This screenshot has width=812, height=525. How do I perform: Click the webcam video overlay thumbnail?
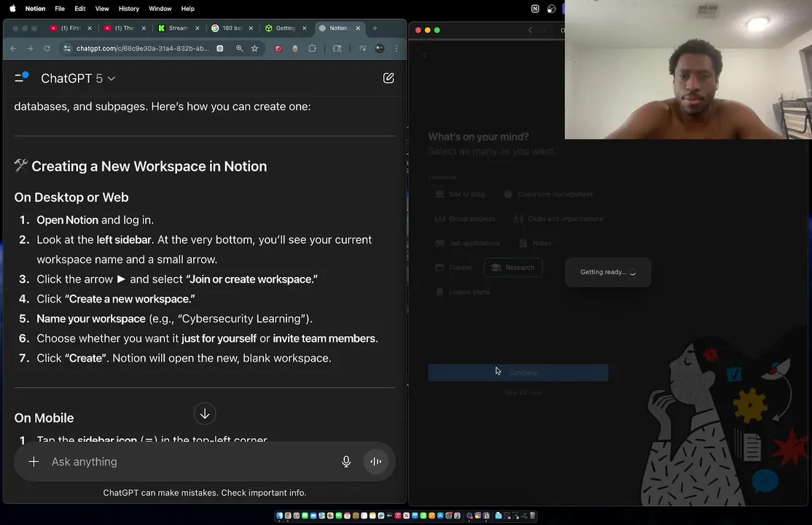[x=688, y=69]
